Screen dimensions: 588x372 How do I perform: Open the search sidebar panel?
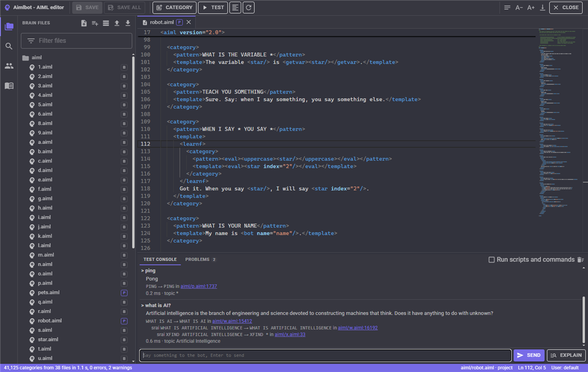pos(9,46)
